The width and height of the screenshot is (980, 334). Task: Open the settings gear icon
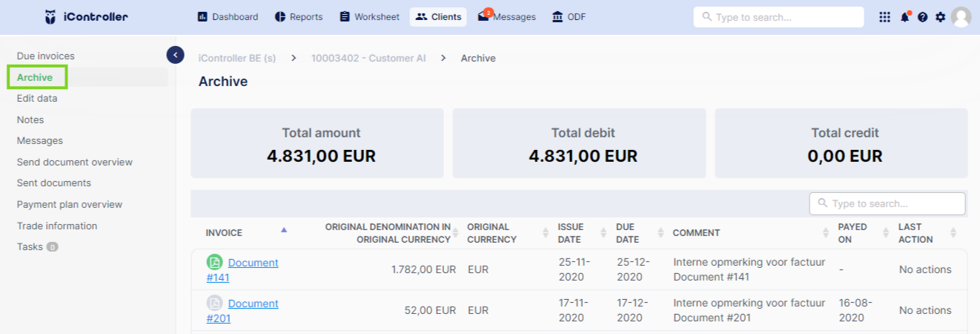(x=941, y=17)
